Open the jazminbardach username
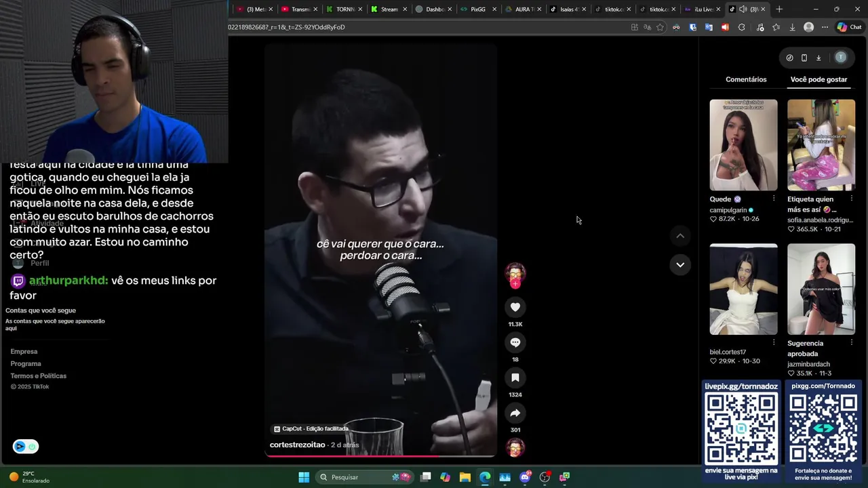The image size is (868, 488). coord(808,364)
